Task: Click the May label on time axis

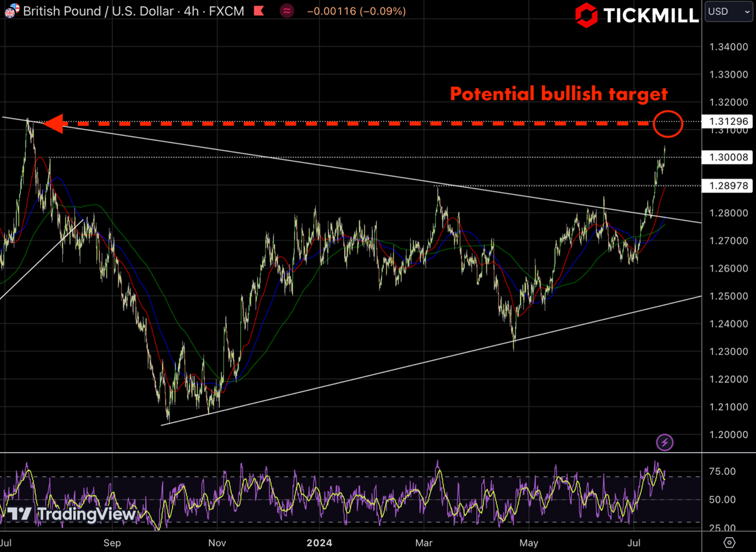Action: 528,543
